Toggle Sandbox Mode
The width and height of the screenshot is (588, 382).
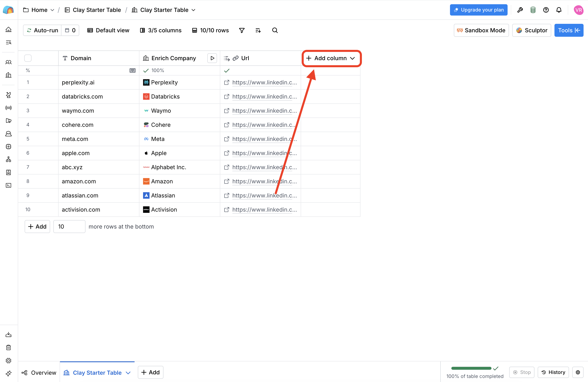(481, 30)
